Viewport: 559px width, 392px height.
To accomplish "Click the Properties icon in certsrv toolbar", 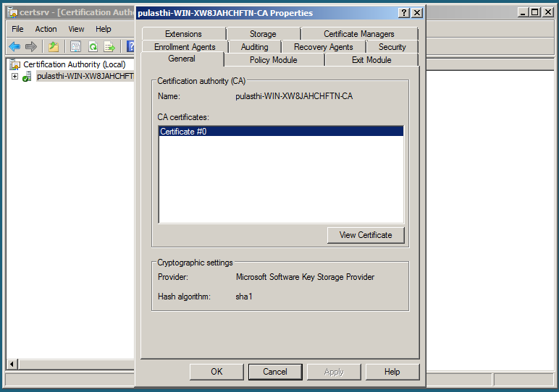I will pos(75,46).
